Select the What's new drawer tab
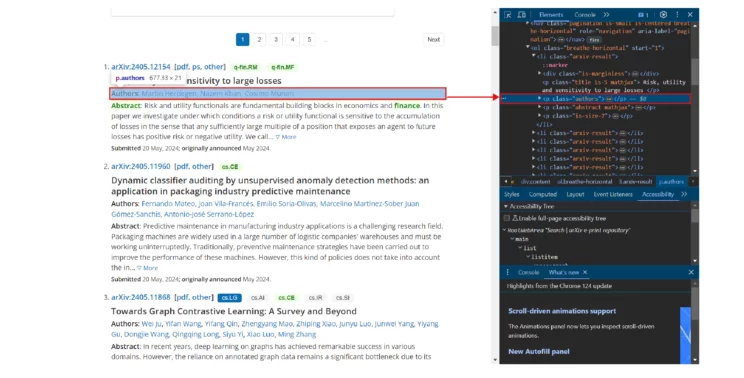This screenshot has height=378, width=744. click(x=564, y=272)
